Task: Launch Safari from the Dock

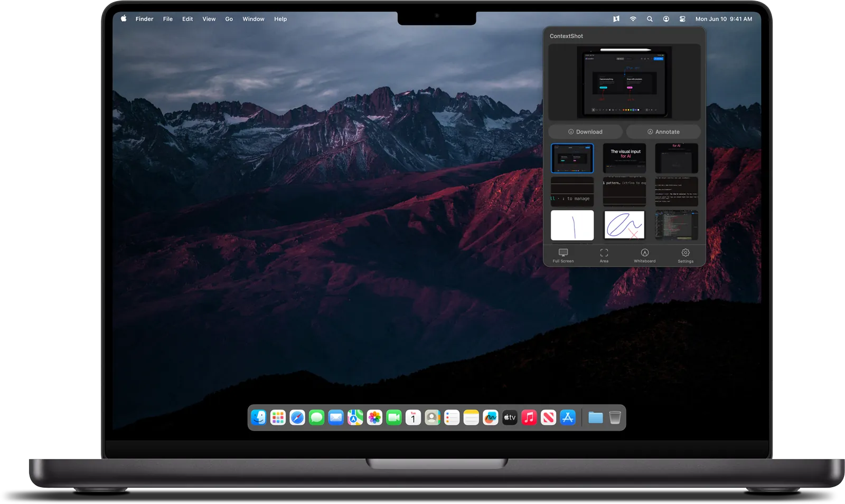Action: 297,418
